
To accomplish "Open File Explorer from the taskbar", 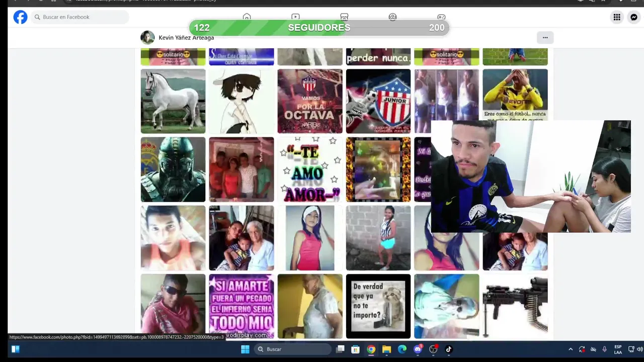I will coord(386,349).
